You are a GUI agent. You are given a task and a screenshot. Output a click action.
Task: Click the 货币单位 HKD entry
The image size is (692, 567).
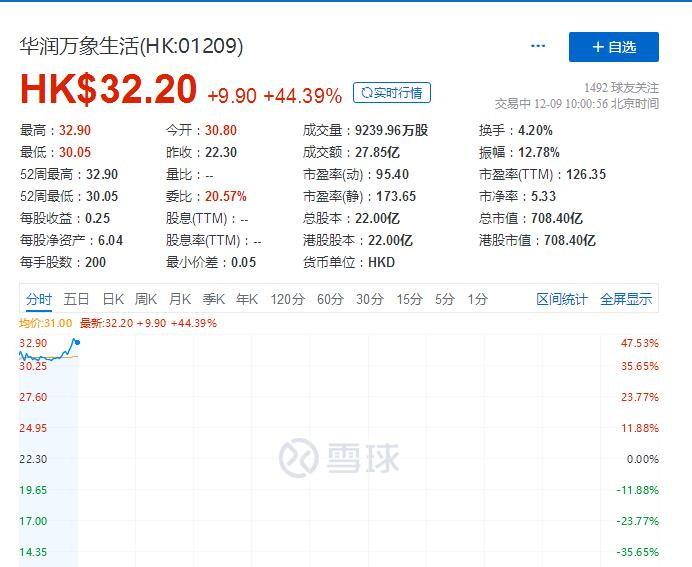point(349,262)
